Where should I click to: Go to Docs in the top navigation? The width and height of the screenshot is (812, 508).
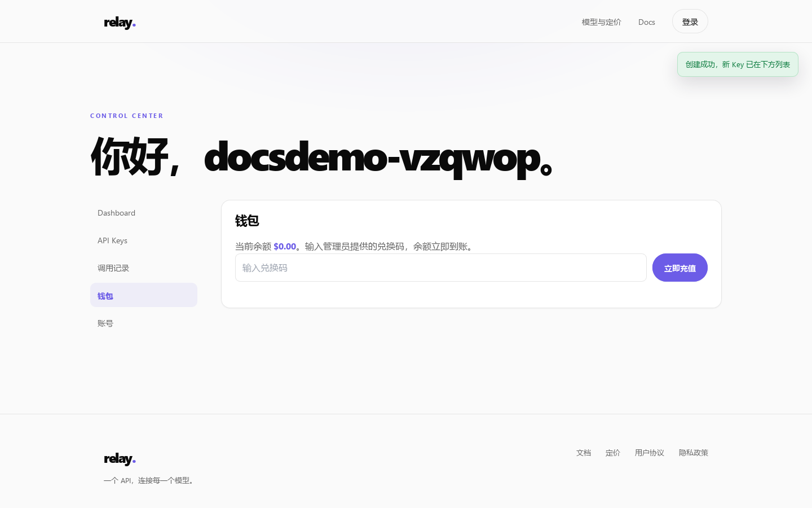[x=646, y=22]
